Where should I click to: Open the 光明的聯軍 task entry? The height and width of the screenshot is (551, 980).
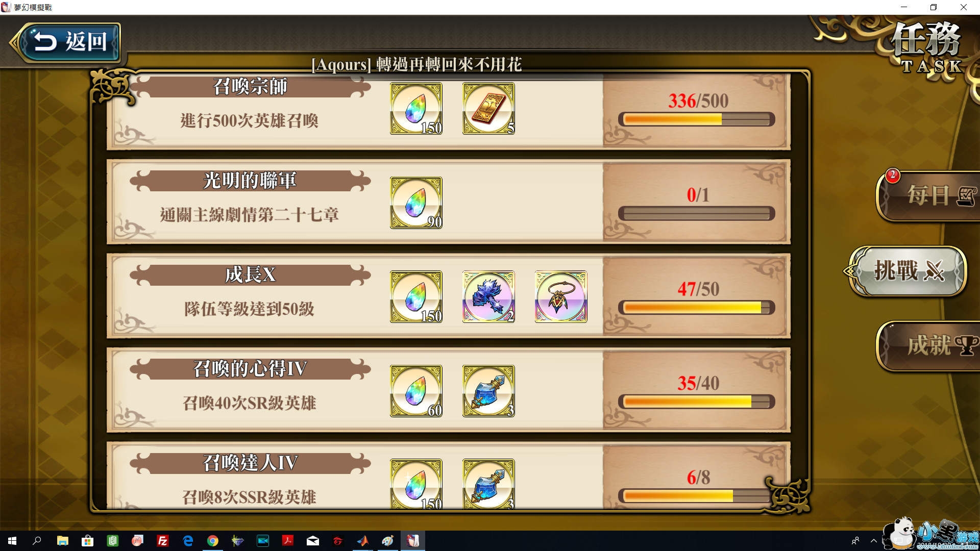pos(448,202)
